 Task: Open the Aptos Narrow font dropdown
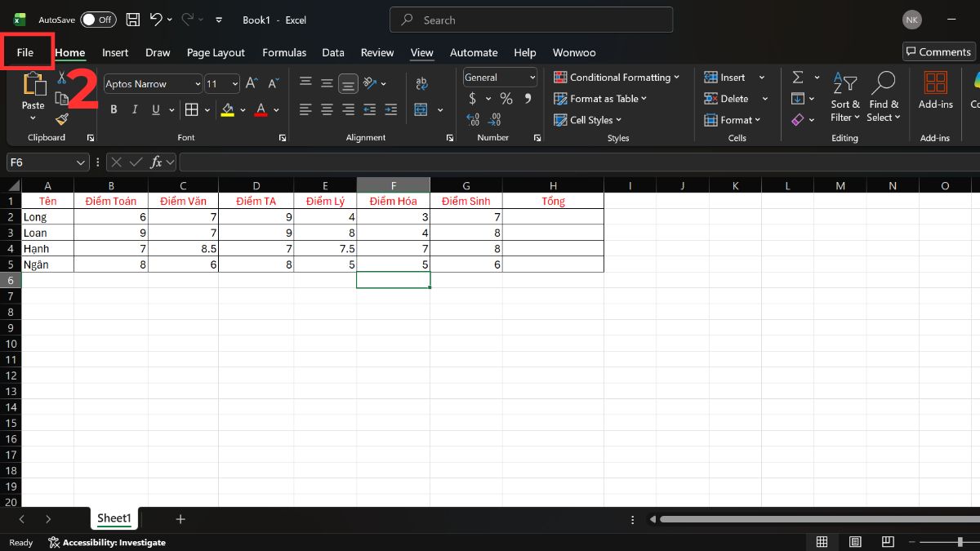198,83
